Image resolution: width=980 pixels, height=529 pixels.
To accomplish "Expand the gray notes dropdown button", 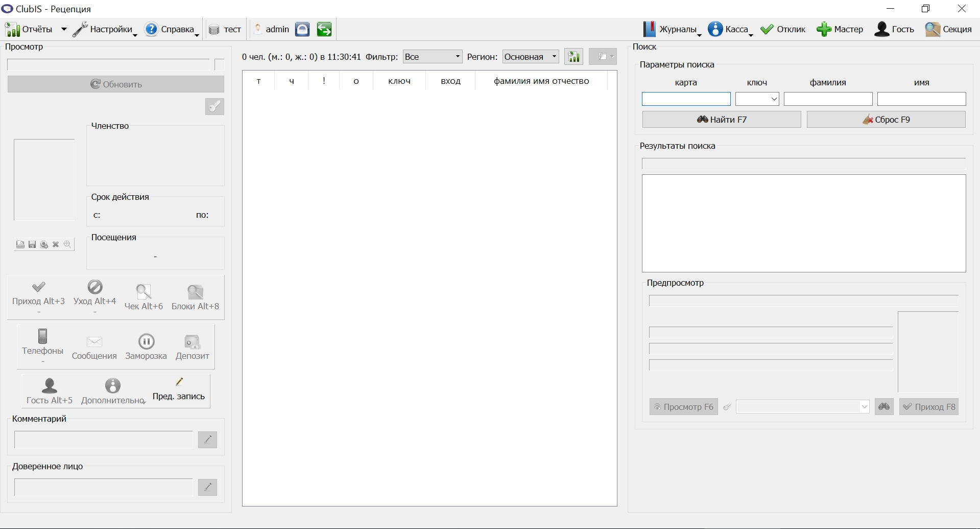I will [603, 57].
